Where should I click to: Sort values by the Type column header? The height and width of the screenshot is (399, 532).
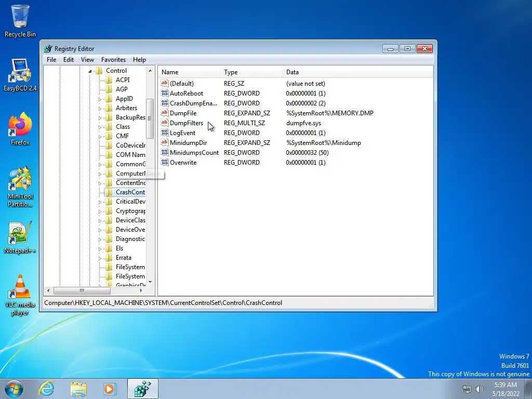pyautogui.click(x=251, y=72)
